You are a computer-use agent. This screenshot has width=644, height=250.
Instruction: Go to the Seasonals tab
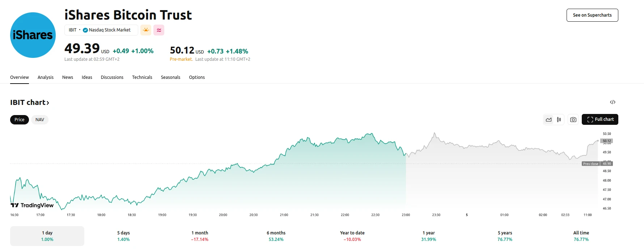click(x=170, y=77)
